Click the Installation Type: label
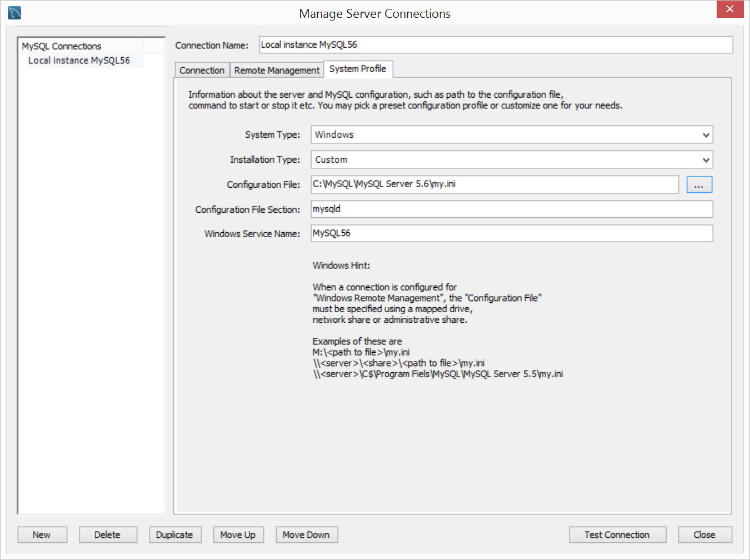Screen dimensions: 750x560 (265, 160)
